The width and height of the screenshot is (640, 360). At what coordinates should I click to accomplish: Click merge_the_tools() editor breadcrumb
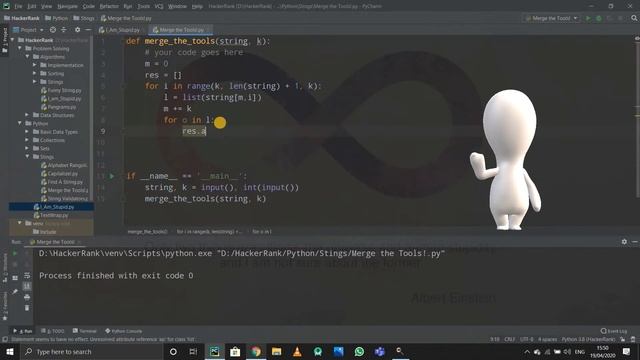(x=147, y=231)
